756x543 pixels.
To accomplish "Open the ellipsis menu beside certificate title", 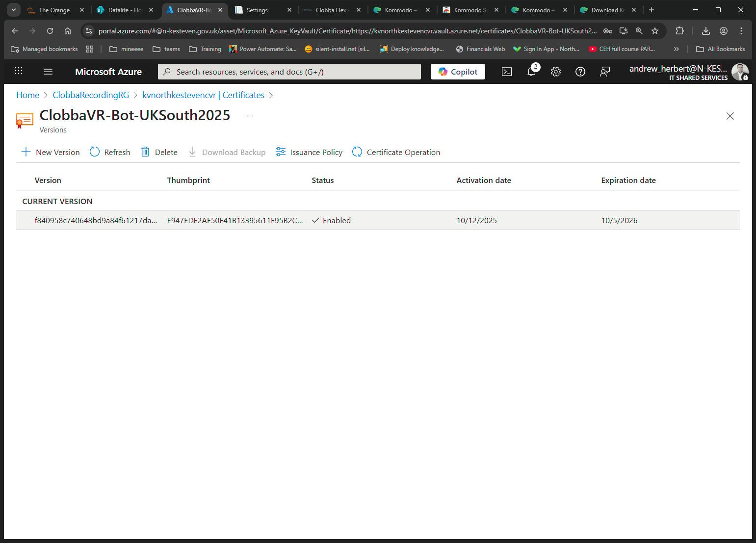I will click(250, 116).
